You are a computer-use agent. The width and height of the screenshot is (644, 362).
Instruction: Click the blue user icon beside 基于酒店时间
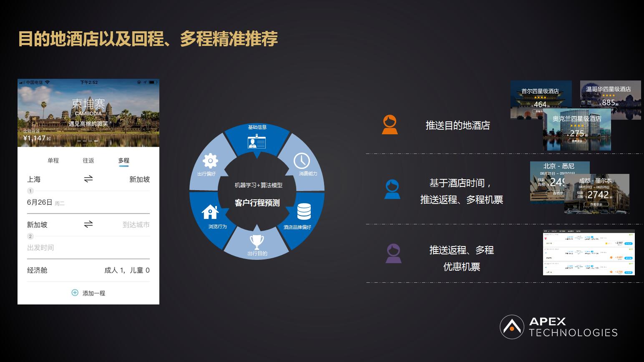click(391, 189)
